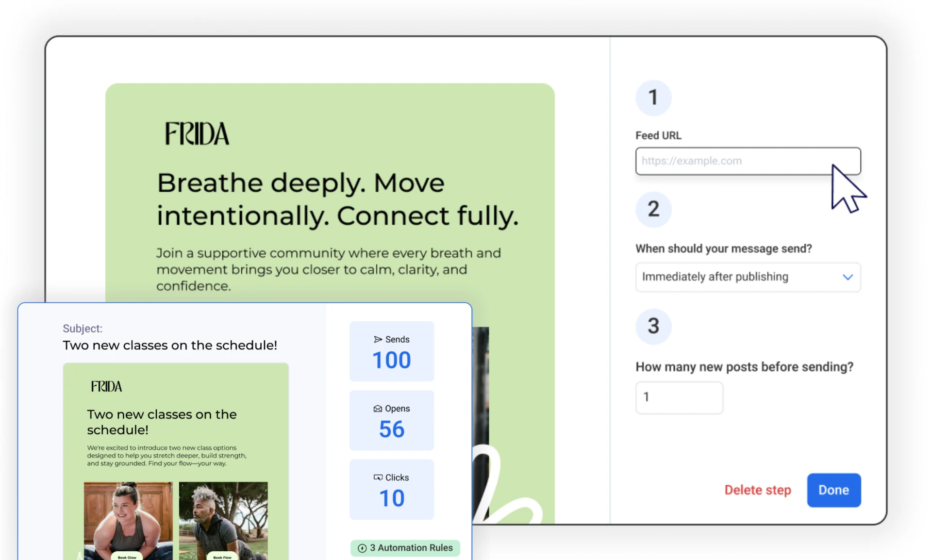Click the new posts count field

point(679,397)
